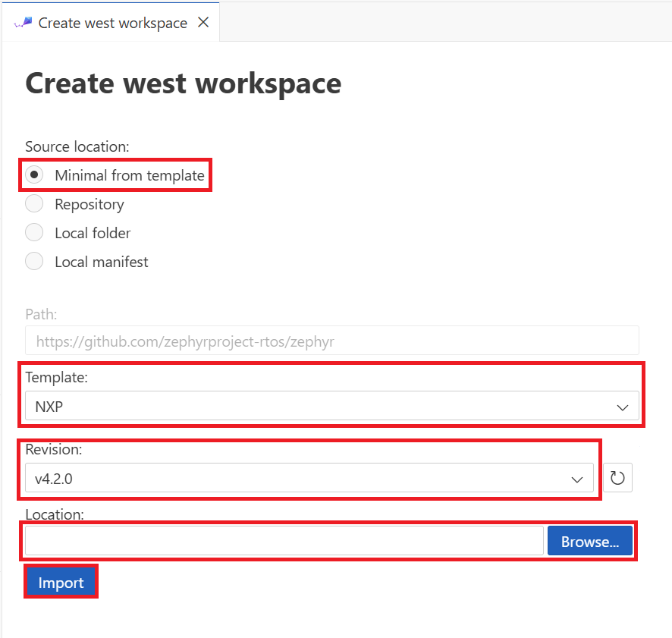Click the Browse button
The width and height of the screenshot is (672, 638).
coord(589,540)
